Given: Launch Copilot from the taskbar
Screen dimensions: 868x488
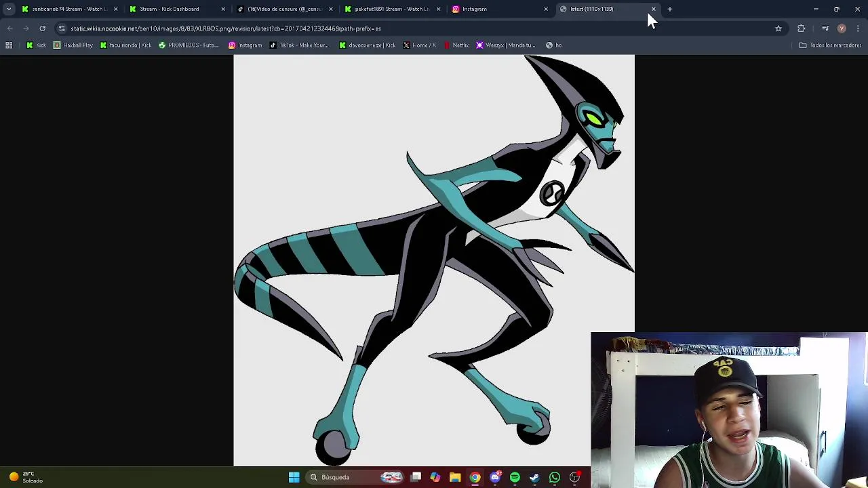Looking at the screenshot, I should pyautogui.click(x=435, y=477).
